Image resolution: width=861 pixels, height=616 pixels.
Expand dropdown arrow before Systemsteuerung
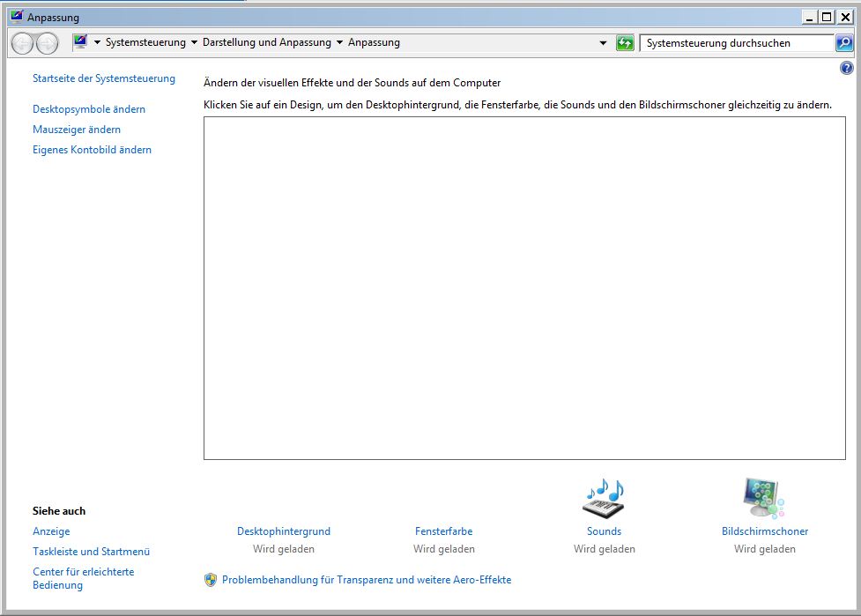pos(97,42)
